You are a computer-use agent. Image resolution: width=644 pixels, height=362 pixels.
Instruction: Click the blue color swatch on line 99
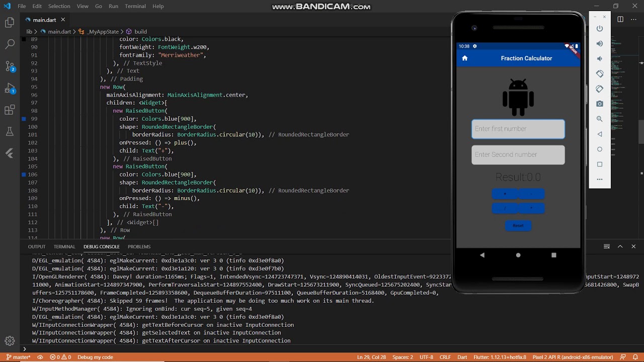tap(24, 119)
